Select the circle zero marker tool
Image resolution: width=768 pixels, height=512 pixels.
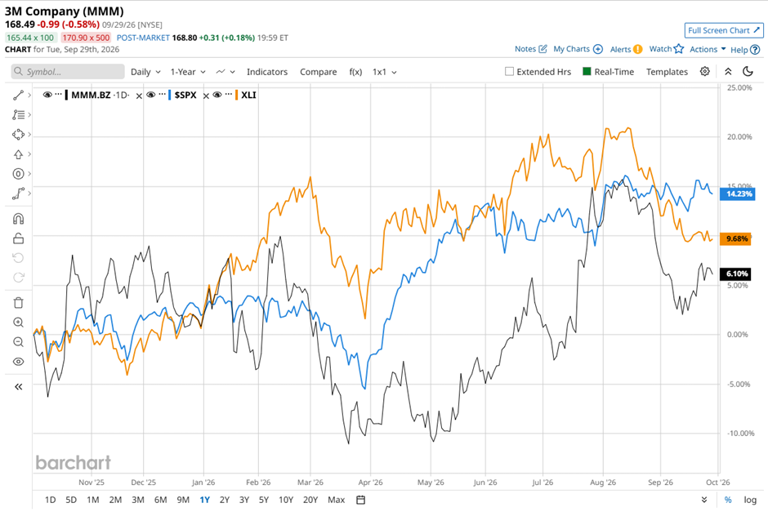point(18,174)
